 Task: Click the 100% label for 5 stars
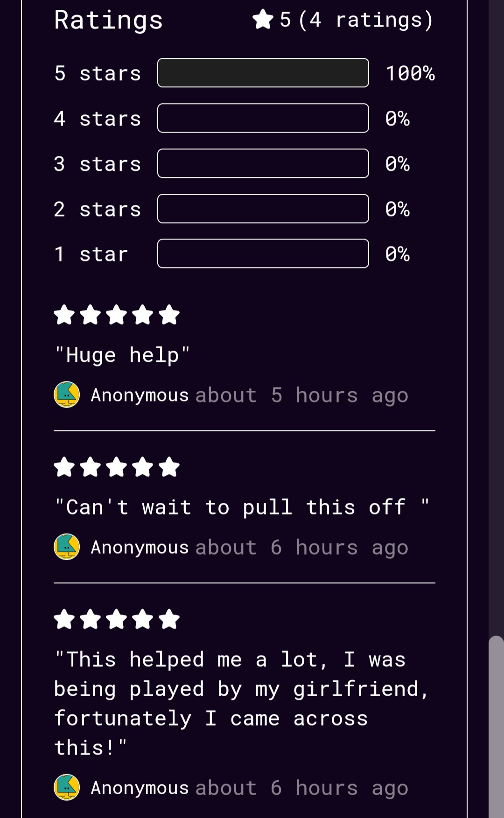[x=410, y=73]
